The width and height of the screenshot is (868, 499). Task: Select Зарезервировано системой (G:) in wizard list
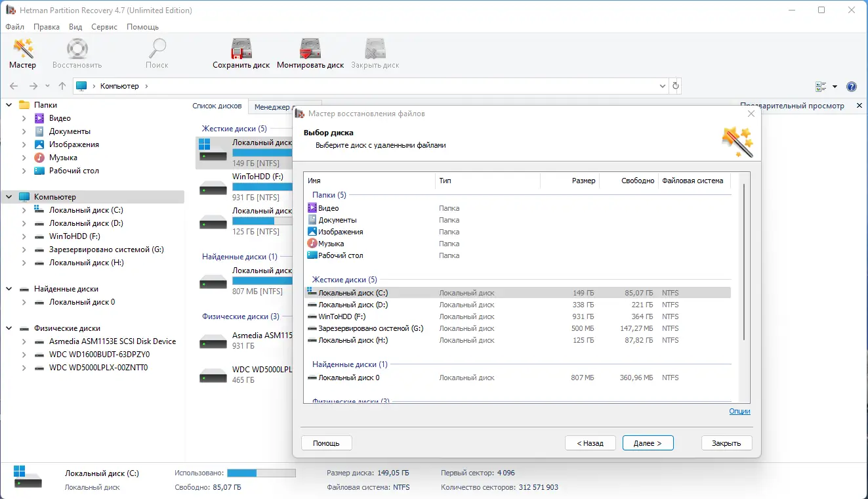(518, 328)
